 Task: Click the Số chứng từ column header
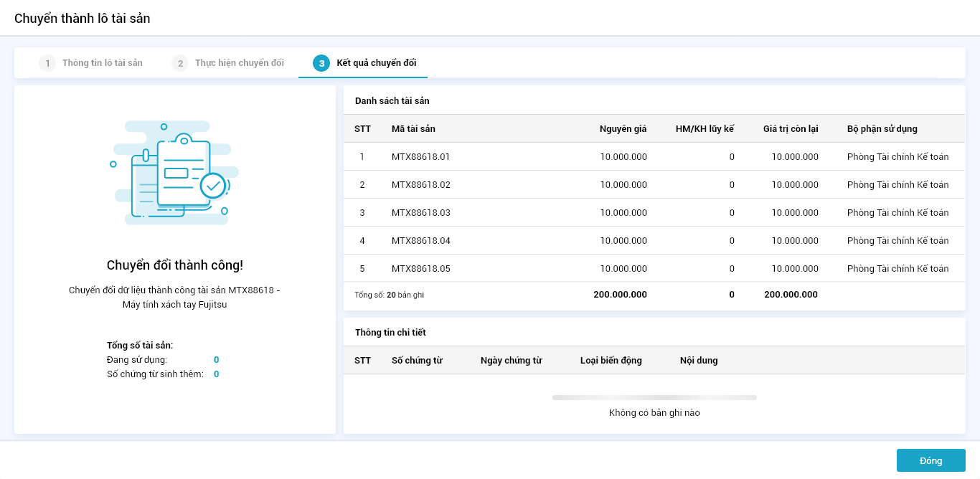coord(417,360)
